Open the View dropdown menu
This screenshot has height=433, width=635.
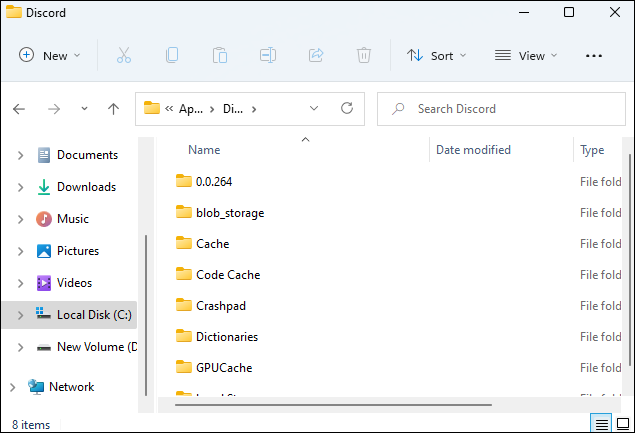tap(526, 56)
